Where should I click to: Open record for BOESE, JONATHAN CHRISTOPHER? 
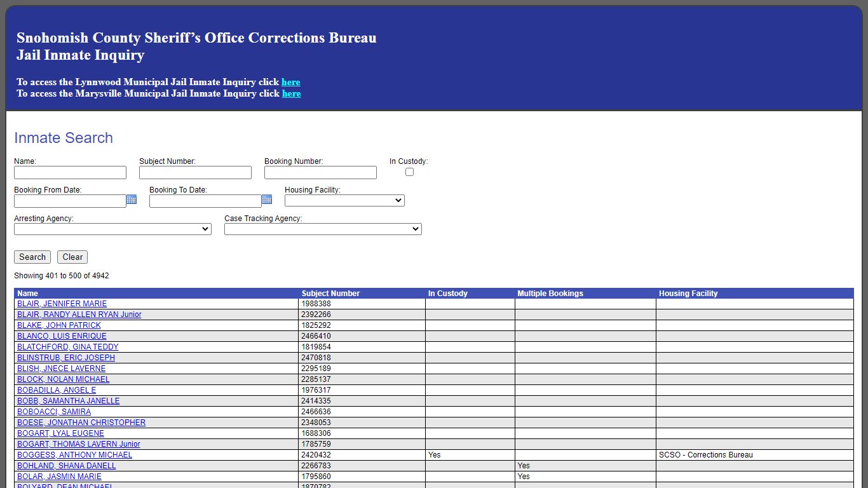[81, 423]
